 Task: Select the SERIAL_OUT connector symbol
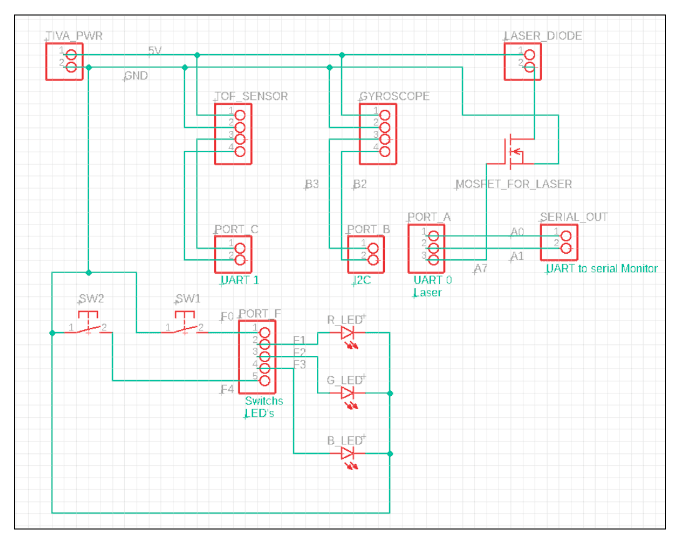coord(559,242)
